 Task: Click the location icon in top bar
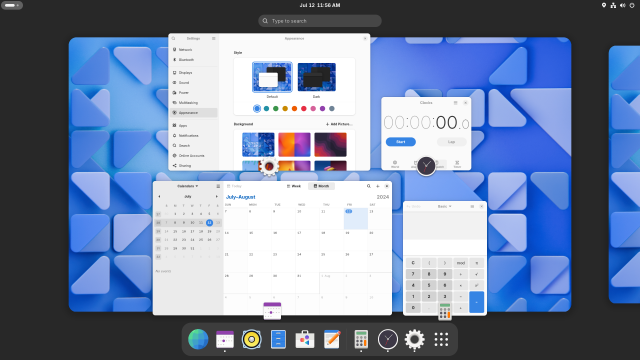[604, 5]
